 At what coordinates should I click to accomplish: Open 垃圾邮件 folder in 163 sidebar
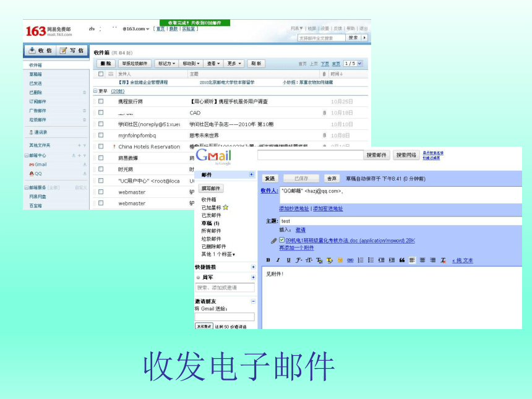click(x=38, y=120)
